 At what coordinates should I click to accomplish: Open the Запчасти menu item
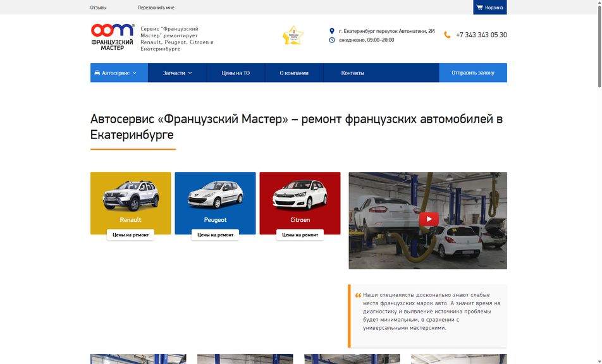coord(177,73)
